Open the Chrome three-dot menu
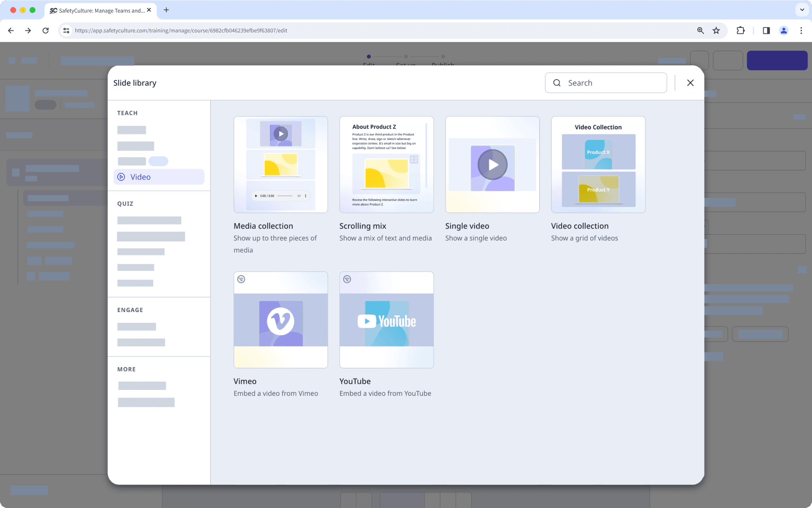This screenshot has width=812, height=508. [801, 30]
